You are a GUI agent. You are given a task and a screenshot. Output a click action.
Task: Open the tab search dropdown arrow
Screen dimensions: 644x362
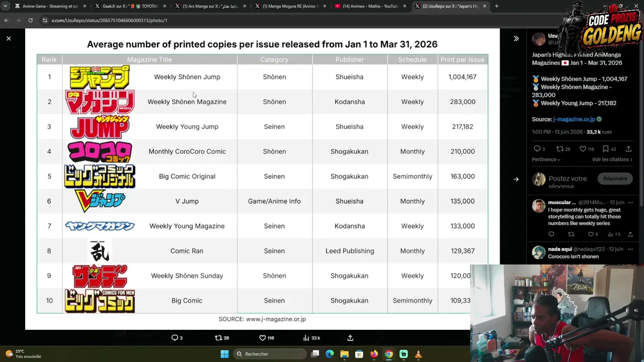tap(5, 6)
